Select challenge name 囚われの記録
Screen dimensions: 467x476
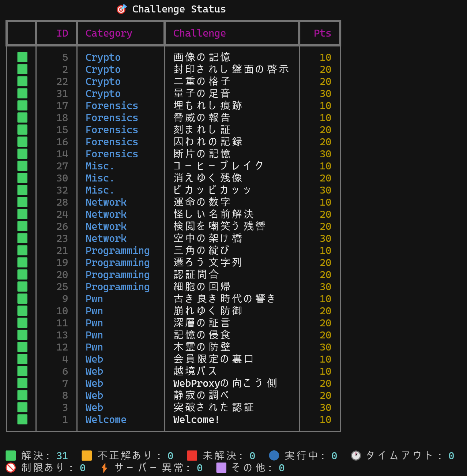click(x=208, y=142)
